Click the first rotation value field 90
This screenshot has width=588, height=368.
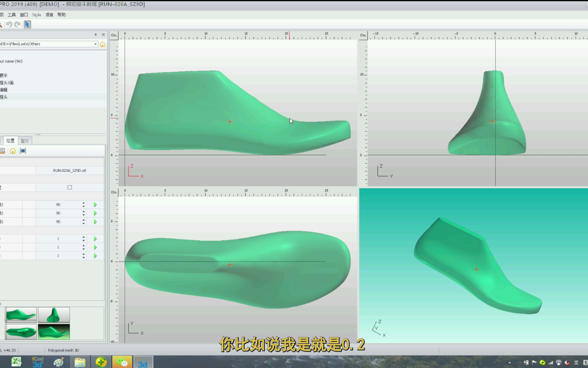(58, 205)
